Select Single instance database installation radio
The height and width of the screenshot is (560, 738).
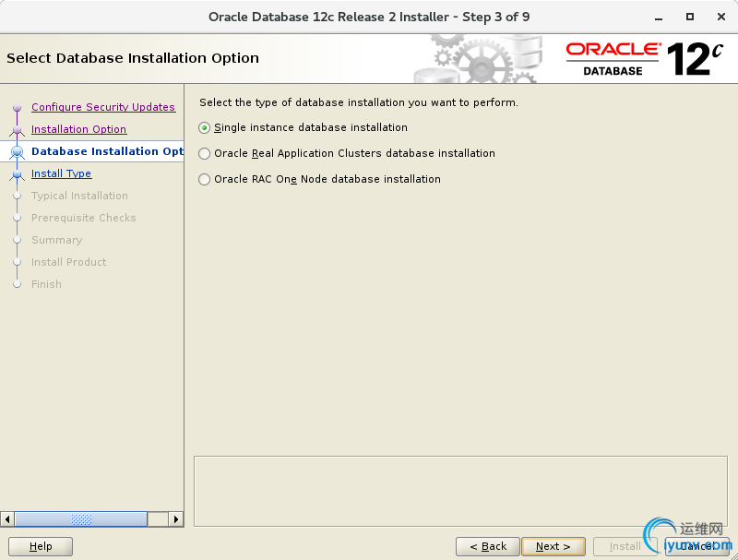204,127
